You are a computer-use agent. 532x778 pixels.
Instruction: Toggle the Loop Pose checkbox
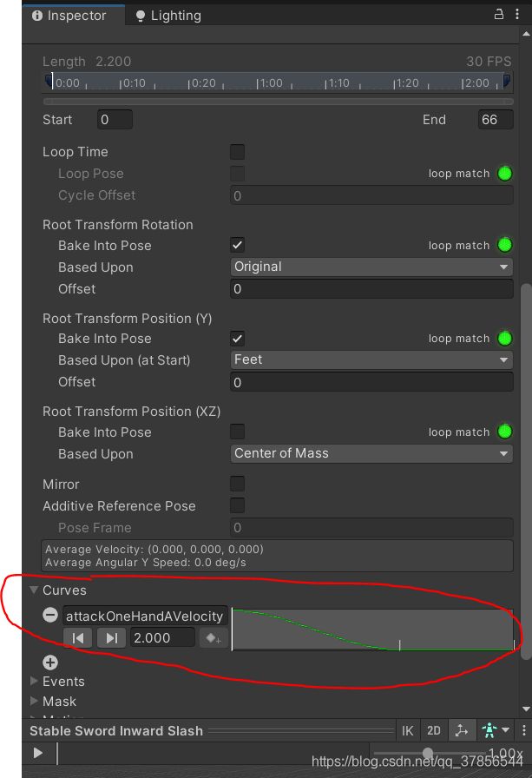pyautogui.click(x=237, y=174)
